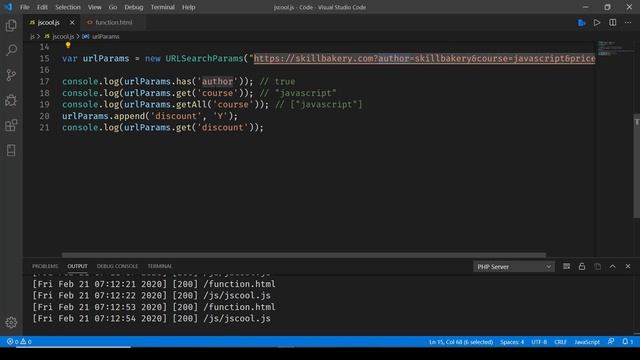Click the Run Code play icon
Image resolution: width=640 pixels, height=360 pixels.
pos(597,22)
